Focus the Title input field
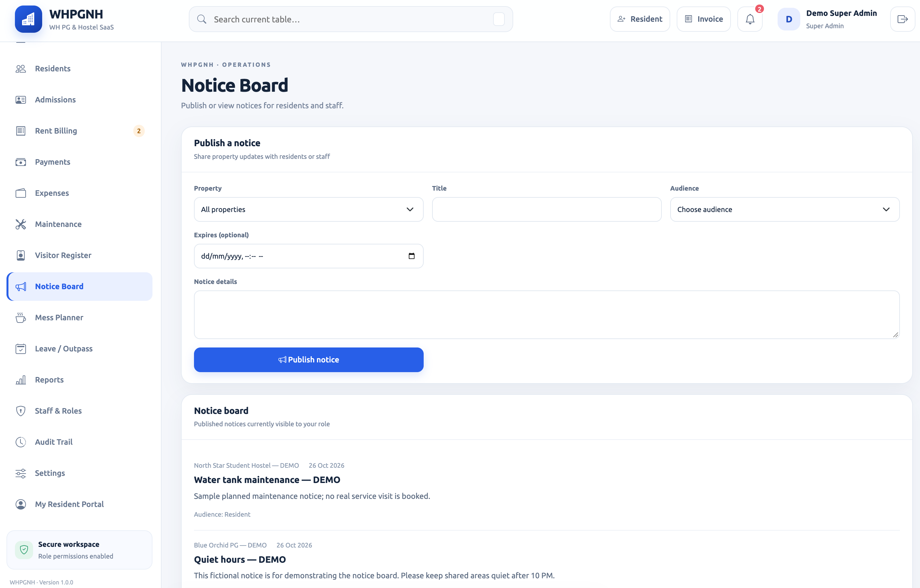920x588 pixels. tap(546, 209)
